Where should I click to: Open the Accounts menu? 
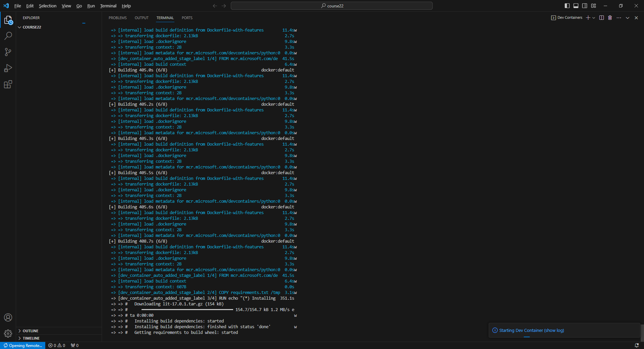point(8,317)
